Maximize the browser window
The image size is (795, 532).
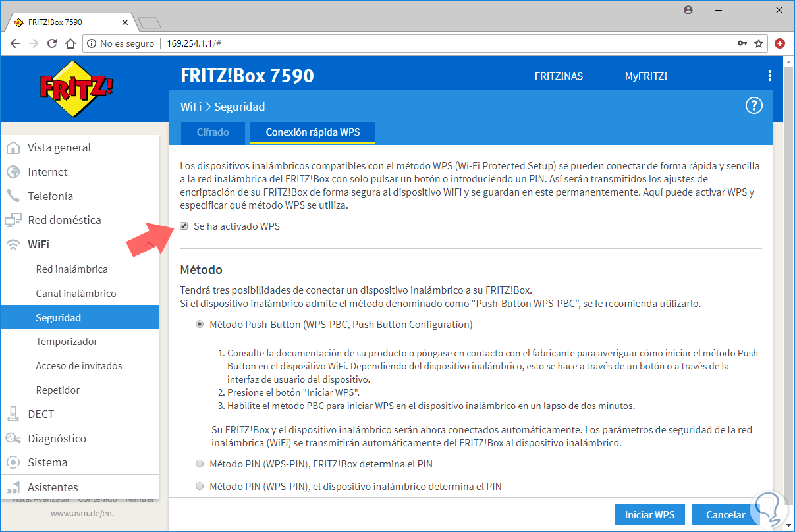749,10
